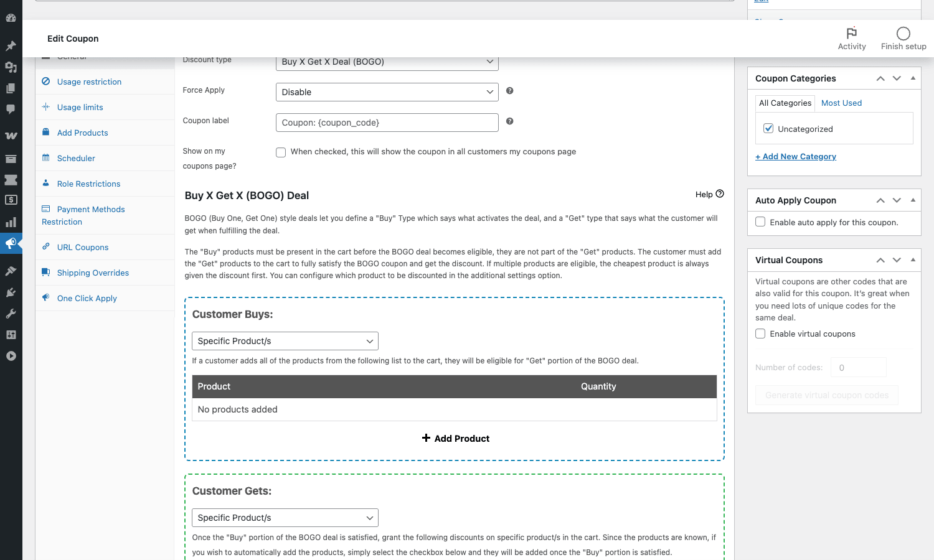Click the Add Product button in Customer Buys
Image resolution: width=934 pixels, height=560 pixels.
(455, 438)
